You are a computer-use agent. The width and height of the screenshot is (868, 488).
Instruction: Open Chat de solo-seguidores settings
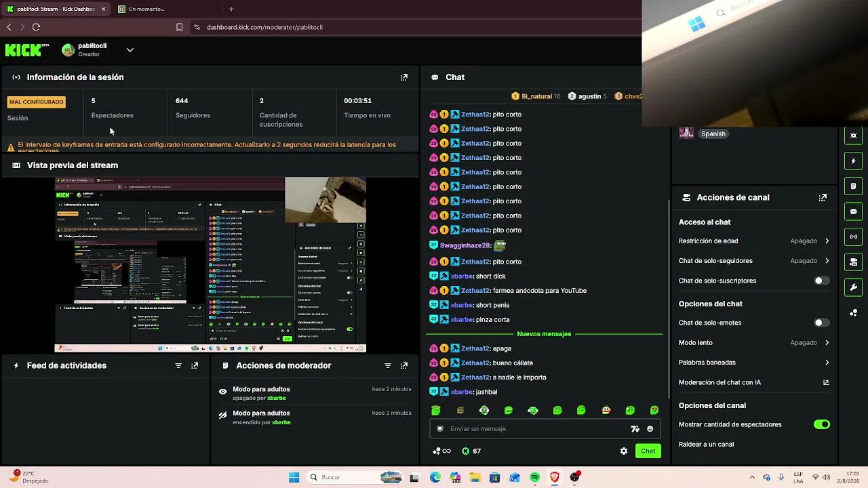754,261
